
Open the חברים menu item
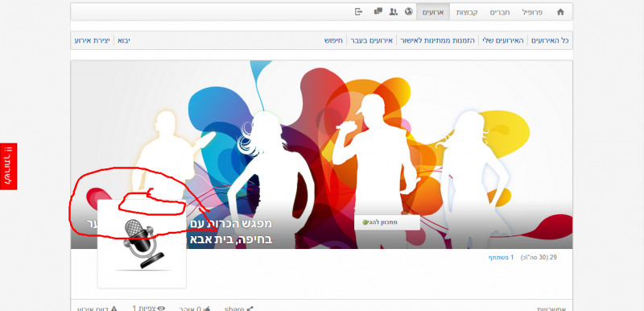pyautogui.click(x=500, y=12)
